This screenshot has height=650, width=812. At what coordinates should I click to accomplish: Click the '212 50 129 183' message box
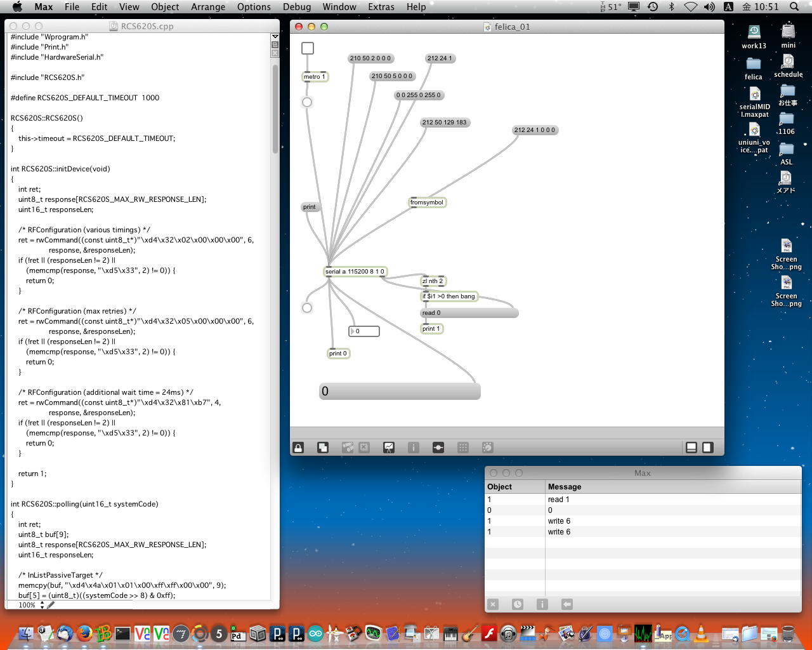[x=445, y=123]
